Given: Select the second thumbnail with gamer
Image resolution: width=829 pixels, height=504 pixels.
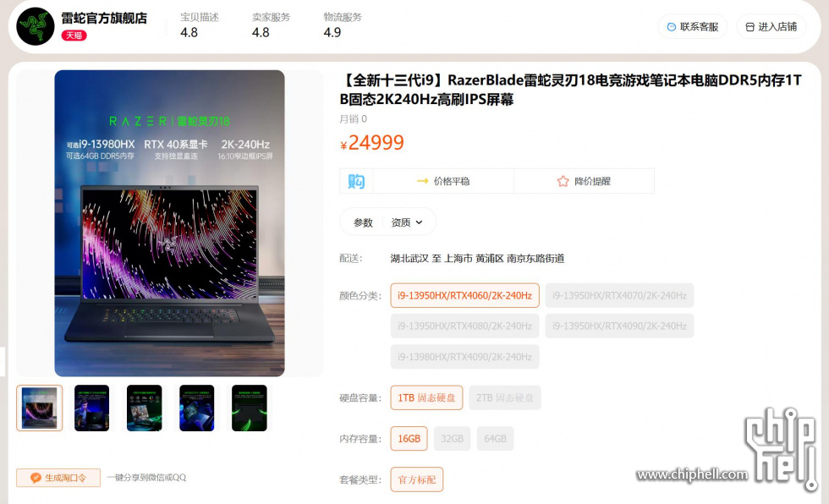Looking at the screenshot, I should coord(91,408).
